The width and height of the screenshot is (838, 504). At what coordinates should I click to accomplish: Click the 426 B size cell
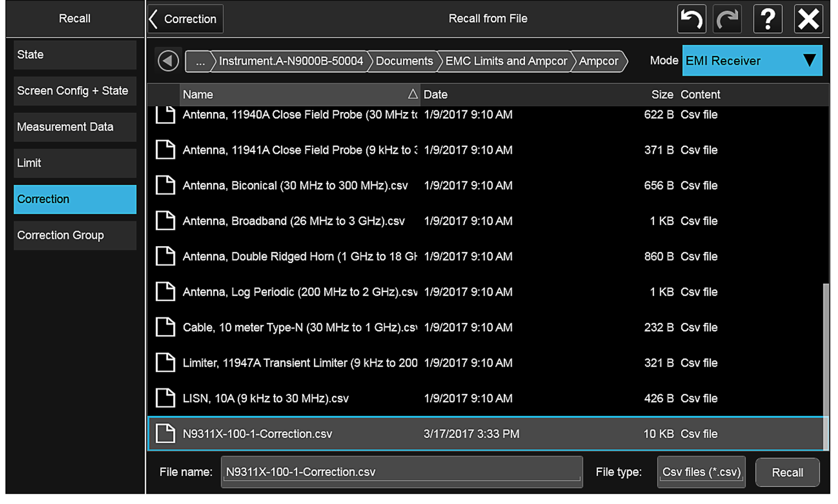(659, 399)
